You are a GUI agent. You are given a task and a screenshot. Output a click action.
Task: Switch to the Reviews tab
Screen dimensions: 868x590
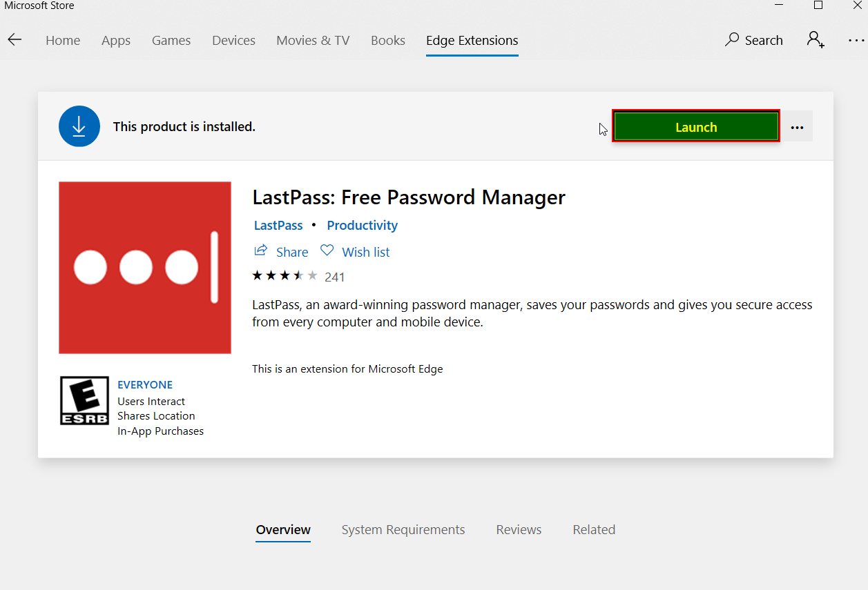[519, 529]
